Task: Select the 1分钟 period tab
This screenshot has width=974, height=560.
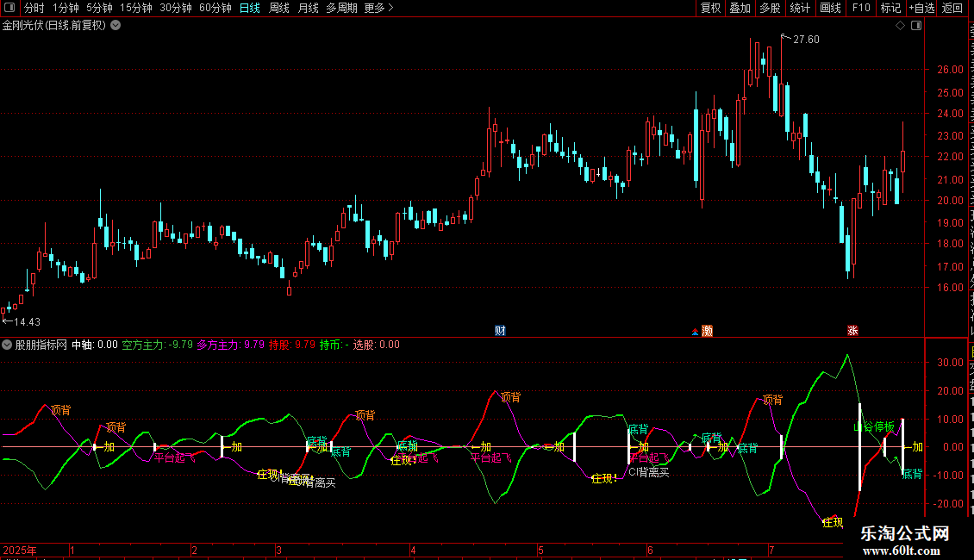Action: point(66,8)
